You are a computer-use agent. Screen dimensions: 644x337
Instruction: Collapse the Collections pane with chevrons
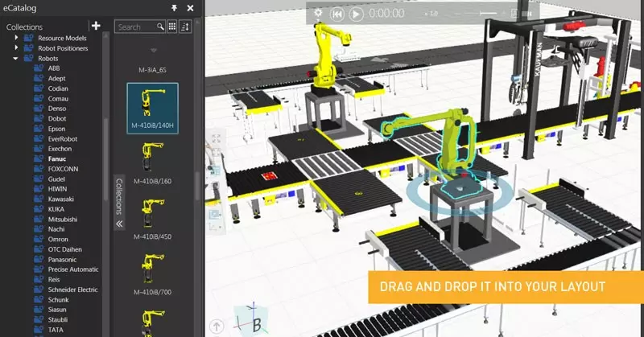119,224
